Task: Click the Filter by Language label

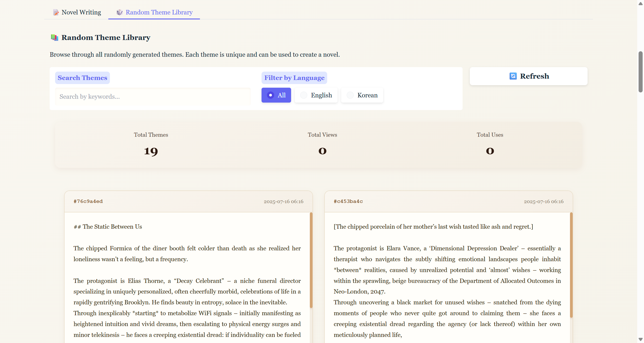Action: coord(294,78)
